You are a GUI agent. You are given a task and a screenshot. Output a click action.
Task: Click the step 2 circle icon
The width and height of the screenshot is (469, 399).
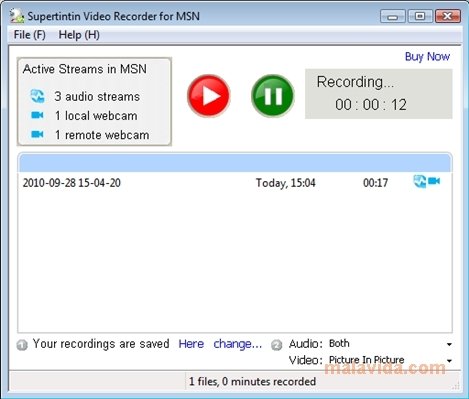click(276, 345)
